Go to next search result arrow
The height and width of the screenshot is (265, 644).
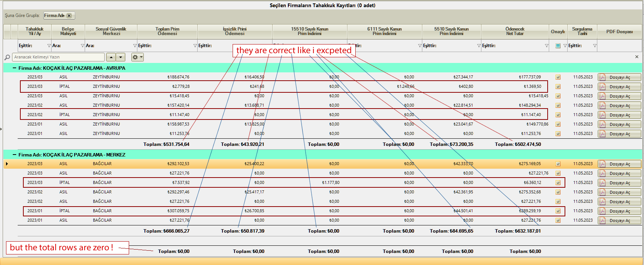(x=120, y=57)
